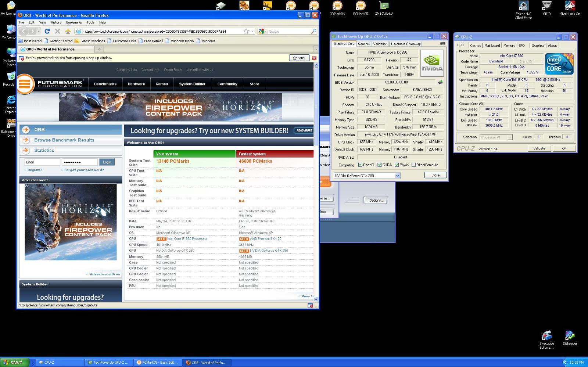Open list all tabs dropdown
This screenshot has height=367, width=588.
[x=316, y=49]
